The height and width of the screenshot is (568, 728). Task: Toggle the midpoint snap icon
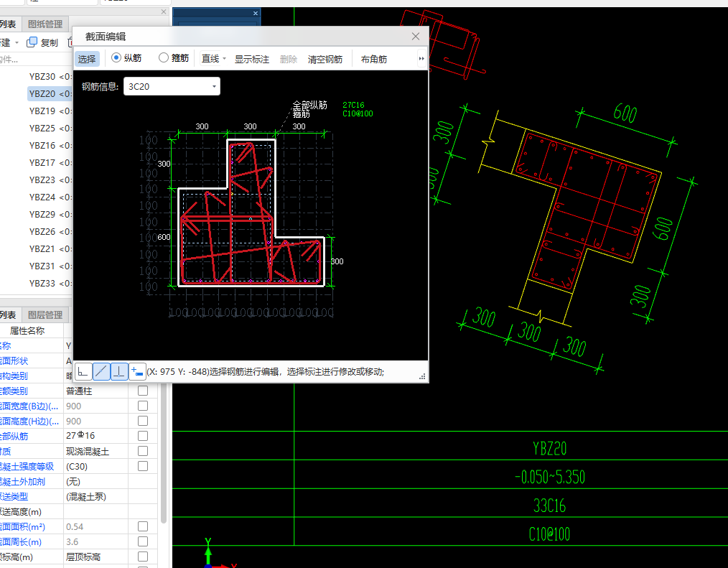101,371
